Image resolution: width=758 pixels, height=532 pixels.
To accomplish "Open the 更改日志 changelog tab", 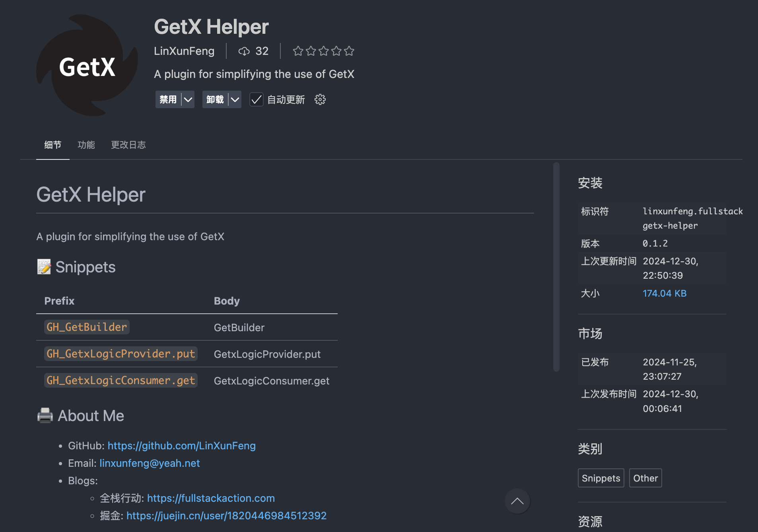I will [128, 145].
